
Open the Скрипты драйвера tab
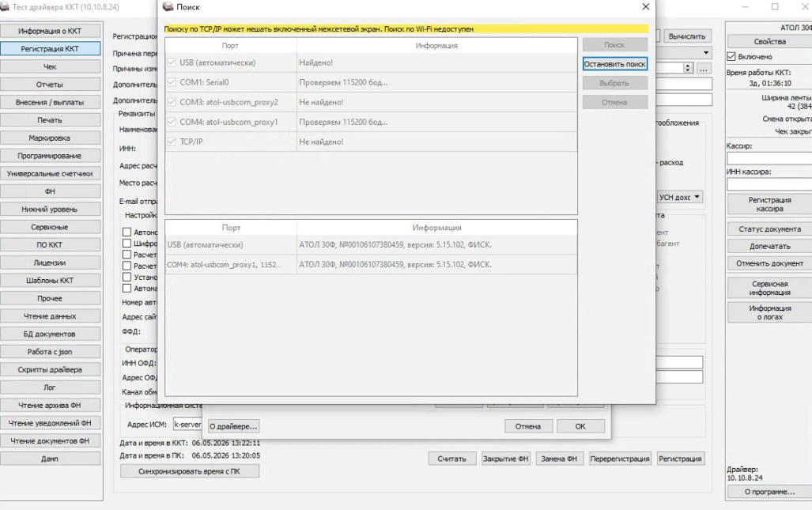pyautogui.click(x=51, y=370)
